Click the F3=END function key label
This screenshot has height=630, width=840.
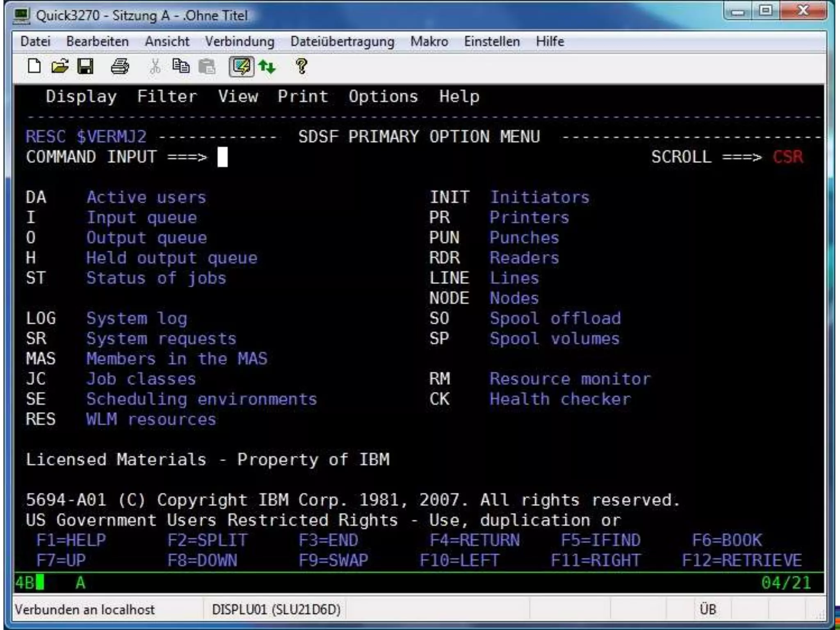coord(328,540)
